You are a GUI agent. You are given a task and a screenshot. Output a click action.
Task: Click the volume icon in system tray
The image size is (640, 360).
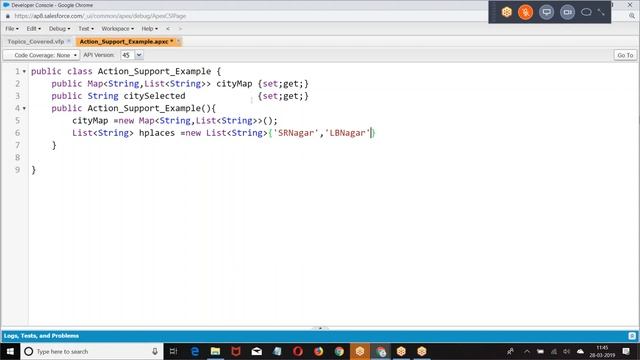[x=567, y=351]
